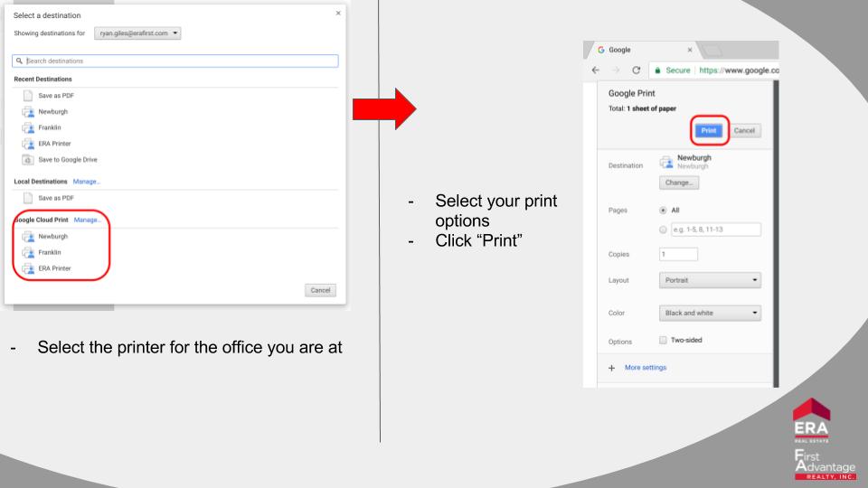Screen dimensions: 868x488
Task: Click Manage link next to Google Cloud Print
Action: pos(88,220)
